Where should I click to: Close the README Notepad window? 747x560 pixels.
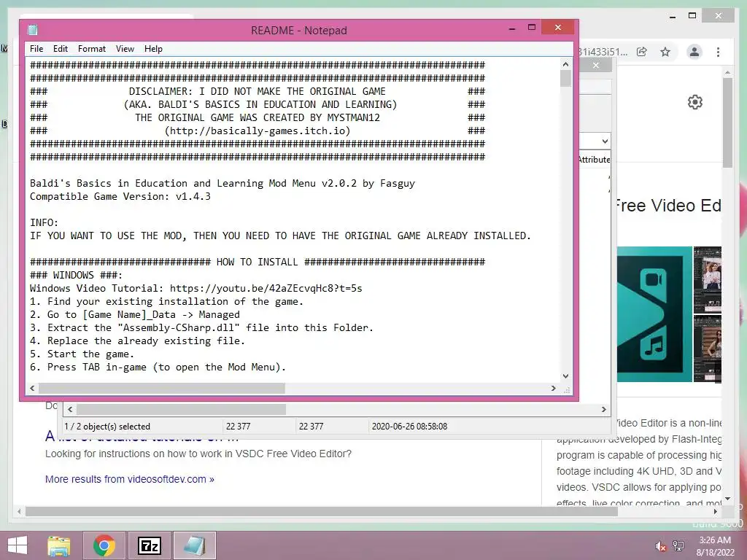(x=558, y=27)
